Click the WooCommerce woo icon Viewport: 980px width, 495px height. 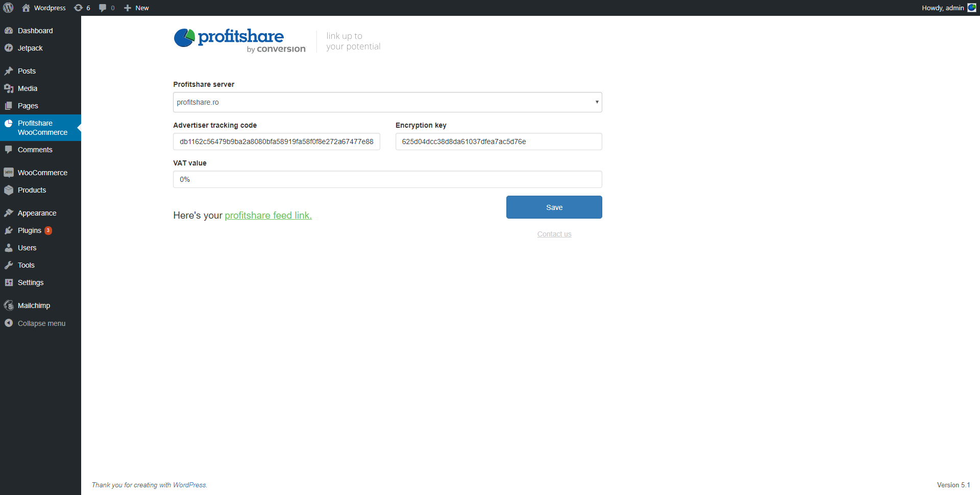(9, 173)
